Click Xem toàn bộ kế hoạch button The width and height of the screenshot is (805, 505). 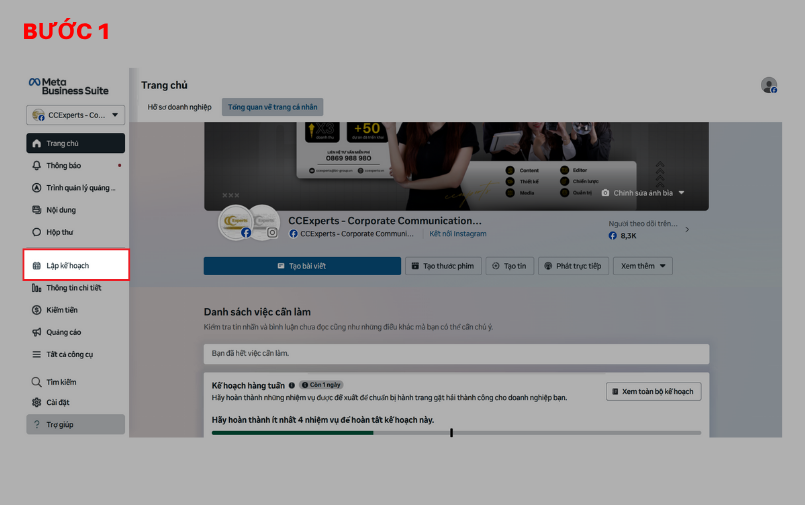click(653, 391)
